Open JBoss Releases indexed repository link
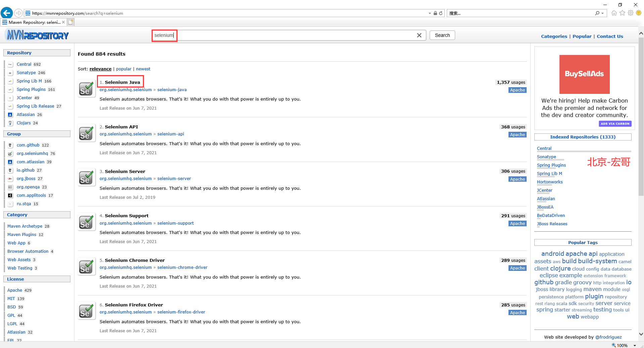Screen dimensions: 644x348 552,224
